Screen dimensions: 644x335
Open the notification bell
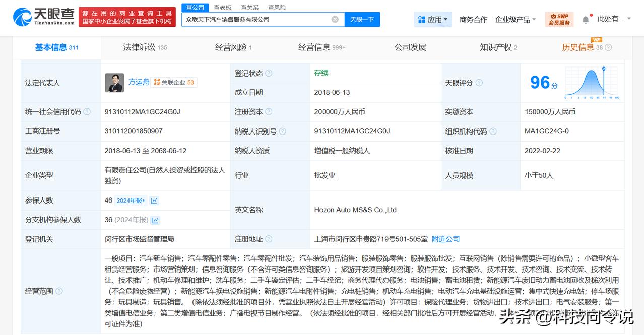coord(586,20)
